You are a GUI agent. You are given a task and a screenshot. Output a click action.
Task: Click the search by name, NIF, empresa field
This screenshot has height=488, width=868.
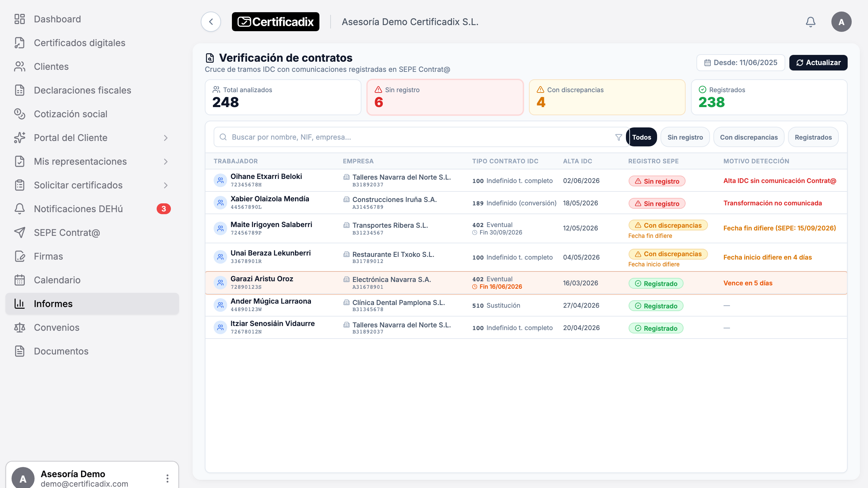422,137
